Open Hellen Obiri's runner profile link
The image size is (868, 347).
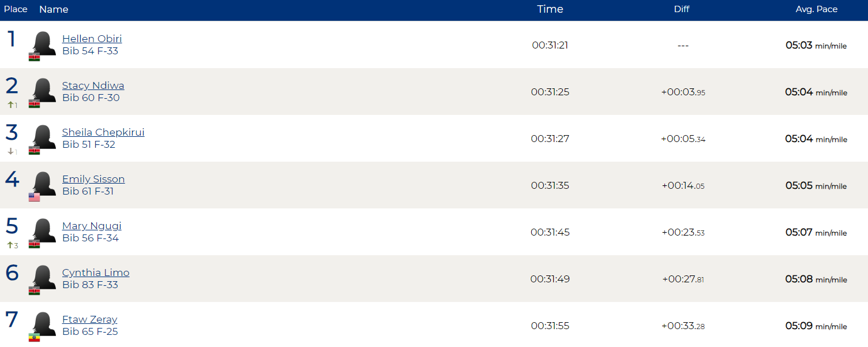pyautogui.click(x=92, y=39)
